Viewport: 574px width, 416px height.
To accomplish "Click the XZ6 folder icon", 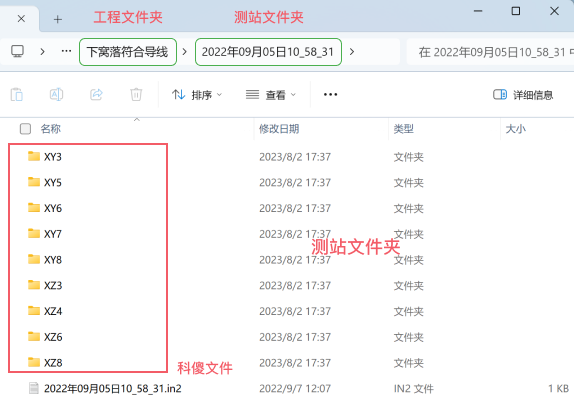I will (x=34, y=336).
